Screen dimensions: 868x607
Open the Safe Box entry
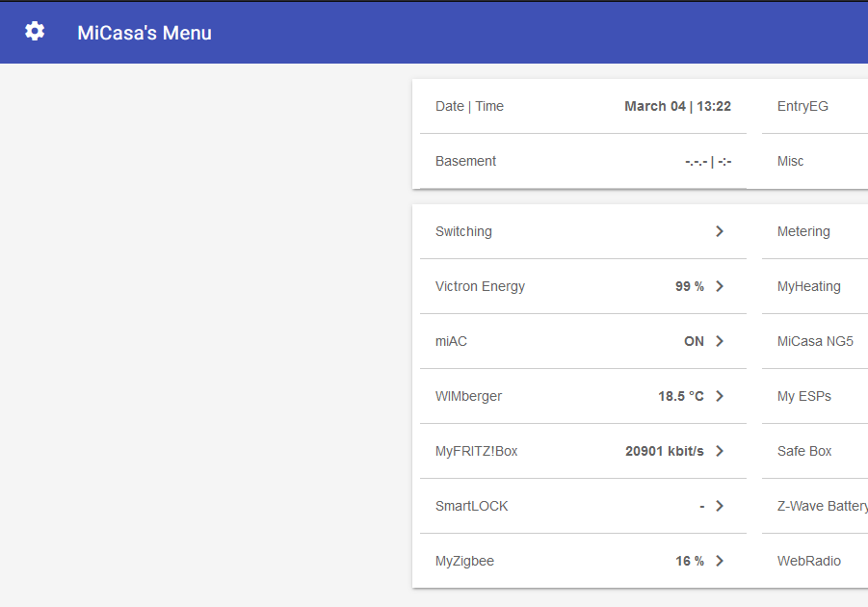(x=804, y=451)
